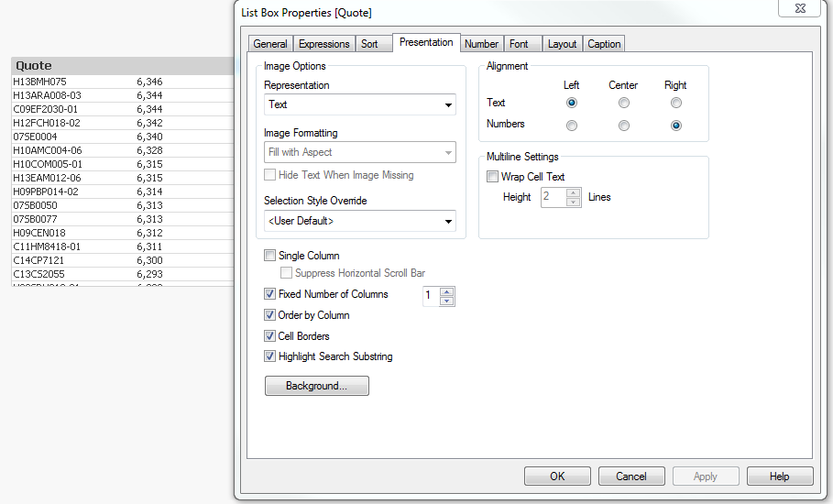
Task: Enable the Single Column checkbox
Action: pyautogui.click(x=269, y=256)
